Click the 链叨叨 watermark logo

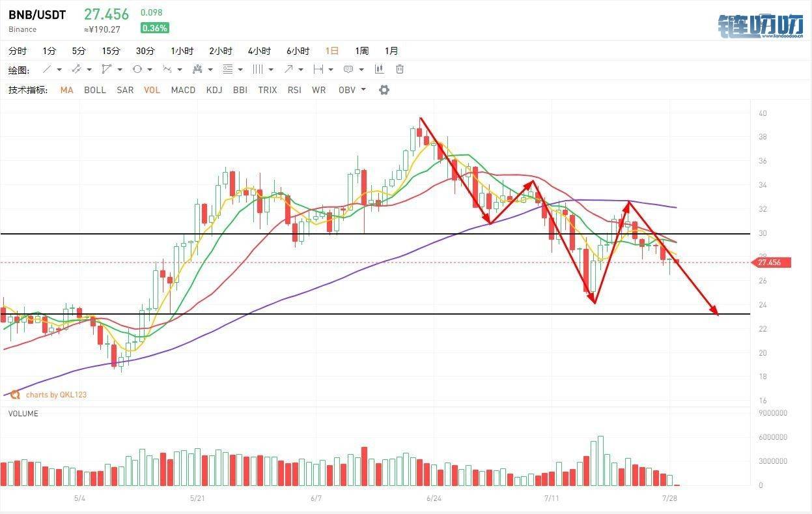click(761, 27)
